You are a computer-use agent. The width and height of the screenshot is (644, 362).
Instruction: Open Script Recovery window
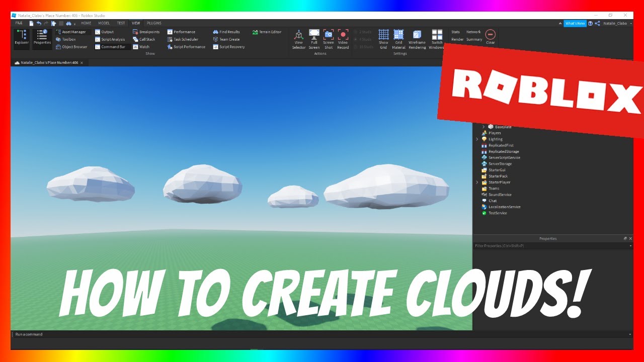tap(229, 47)
